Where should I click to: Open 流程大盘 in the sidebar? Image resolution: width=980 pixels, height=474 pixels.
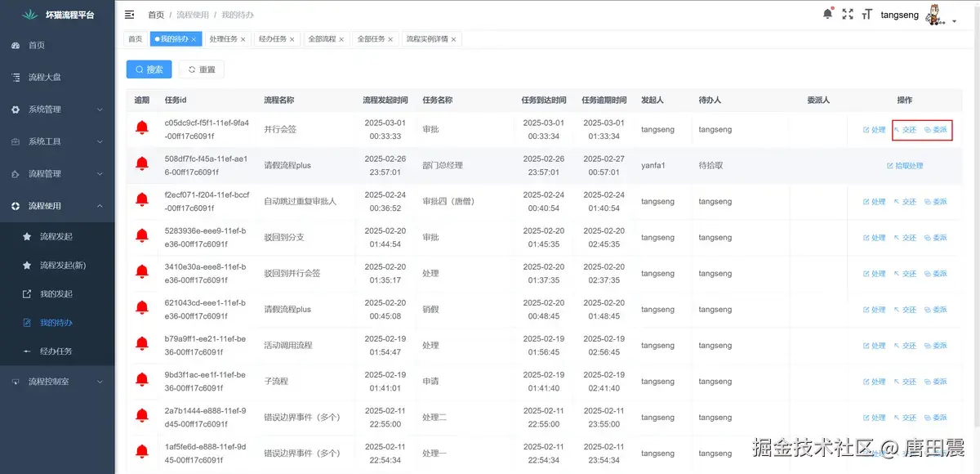click(x=57, y=77)
